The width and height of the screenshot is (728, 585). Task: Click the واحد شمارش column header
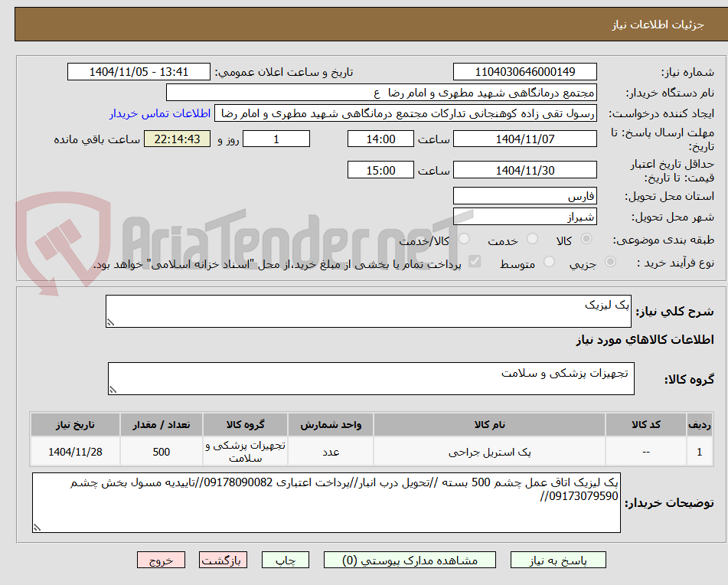(x=331, y=425)
